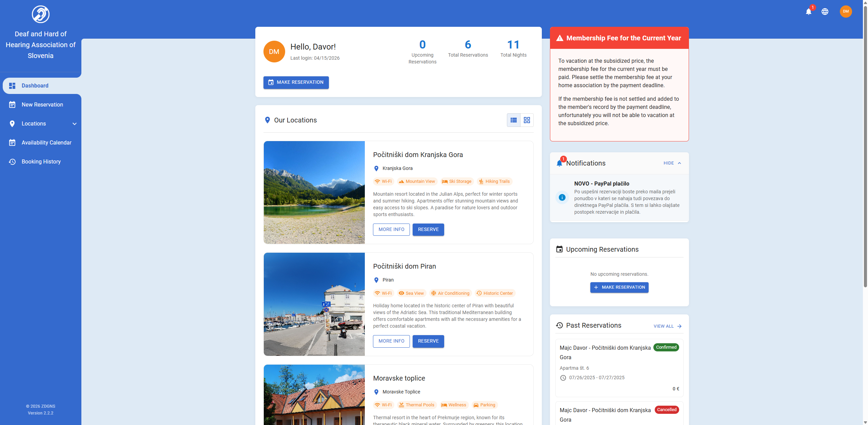Viewport: 868px width, 425px height.
Task: Open the Confirmed Kranjska Gora past reservation
Action: click(619, 368)
